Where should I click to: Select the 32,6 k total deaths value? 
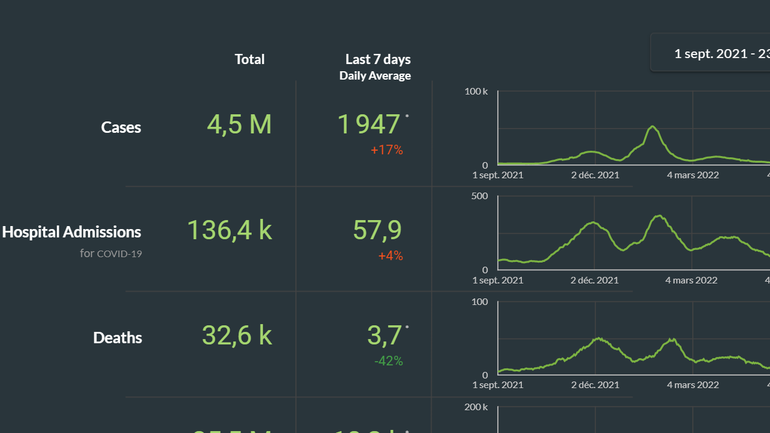click(236, 335)
